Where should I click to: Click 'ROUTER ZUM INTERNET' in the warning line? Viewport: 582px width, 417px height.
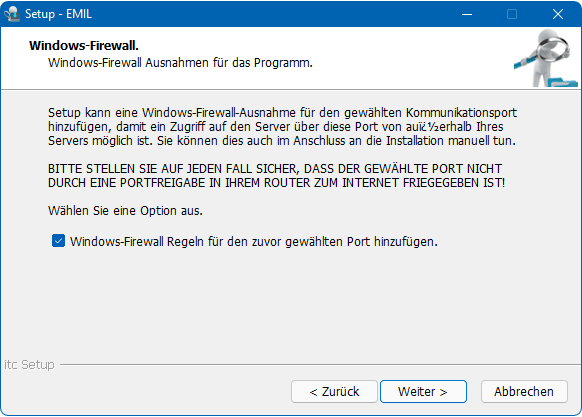tap(332, 183)
